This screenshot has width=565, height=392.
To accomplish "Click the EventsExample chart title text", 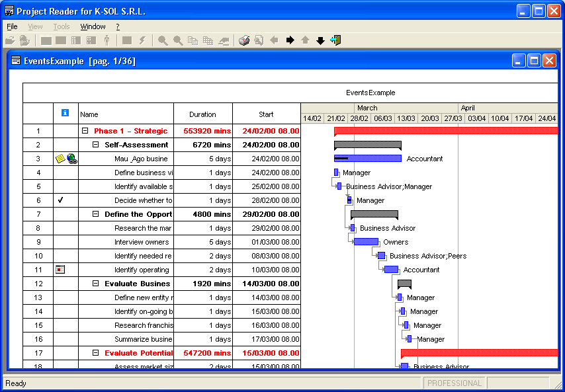I will pyautogui.click(x=370, y=93).
